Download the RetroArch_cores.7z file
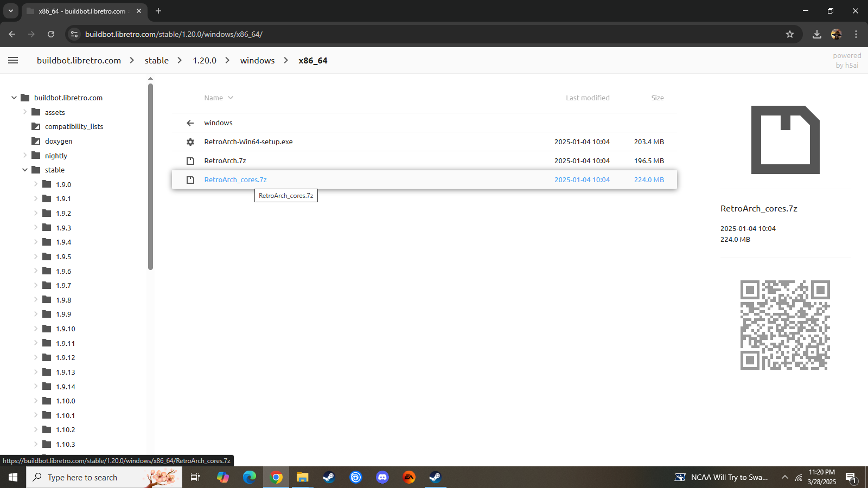The height and width of the screenshot is (488, 868). click(235, 180)
